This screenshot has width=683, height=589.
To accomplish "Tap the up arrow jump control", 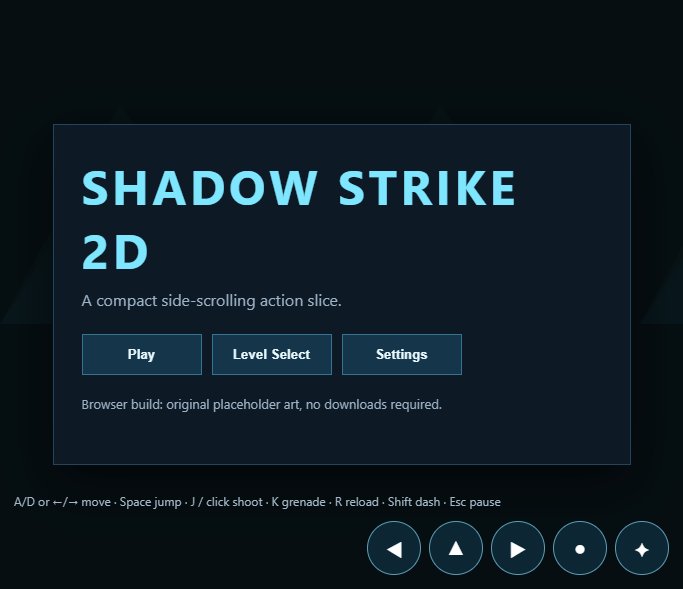I will coord(456,548).
